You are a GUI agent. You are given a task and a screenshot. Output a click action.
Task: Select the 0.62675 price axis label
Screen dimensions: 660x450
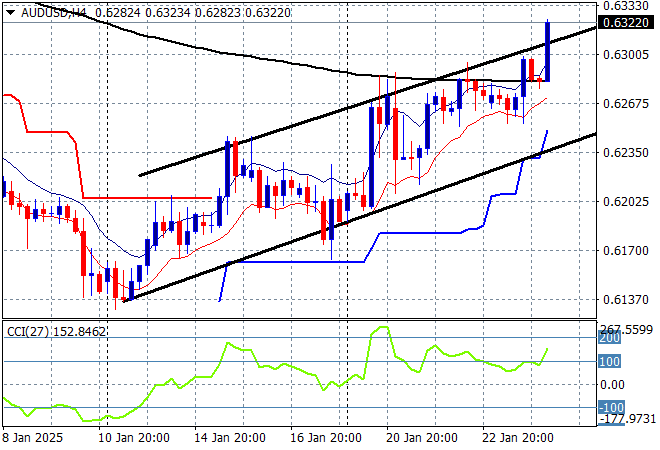point(626,104)
